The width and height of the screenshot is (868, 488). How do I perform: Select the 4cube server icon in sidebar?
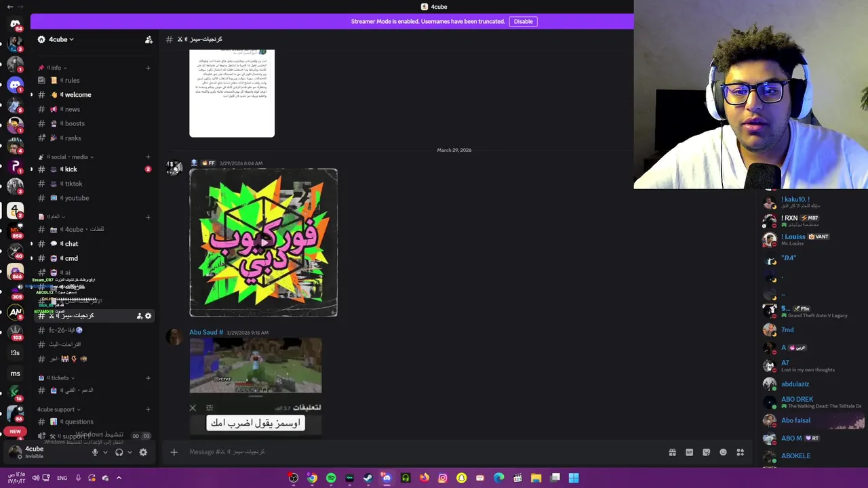tap(15, 211)
